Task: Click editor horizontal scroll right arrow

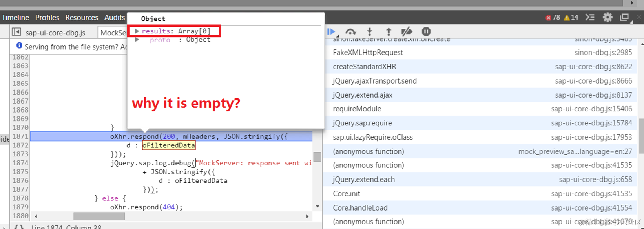Action: (x=307, y=216)
